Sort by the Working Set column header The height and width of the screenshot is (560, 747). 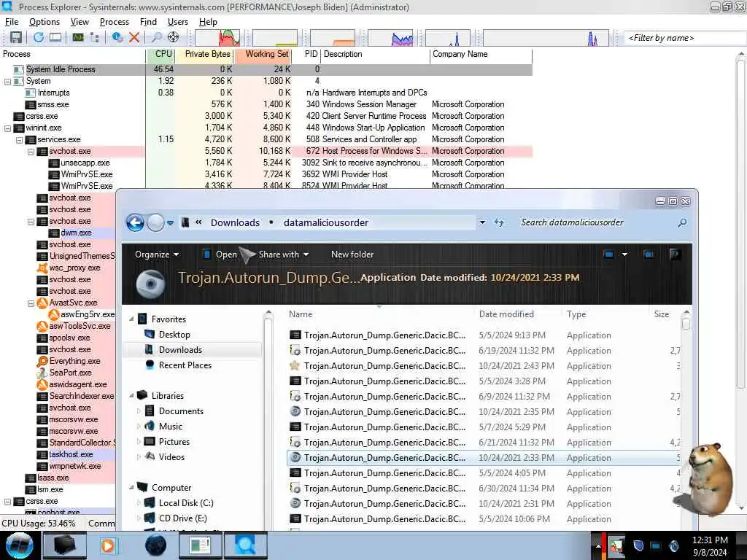263,54
